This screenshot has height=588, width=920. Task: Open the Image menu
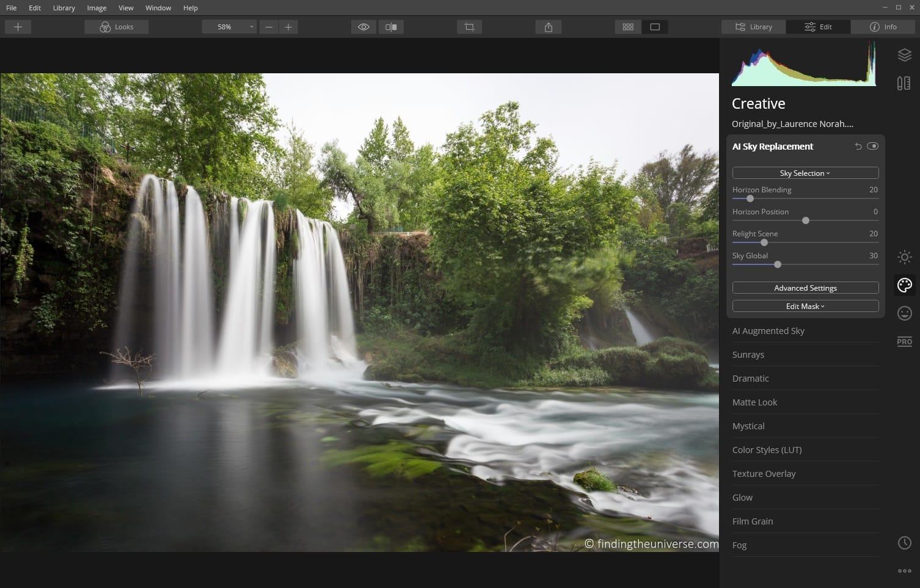pyautogui.click(x=97, y=8)
